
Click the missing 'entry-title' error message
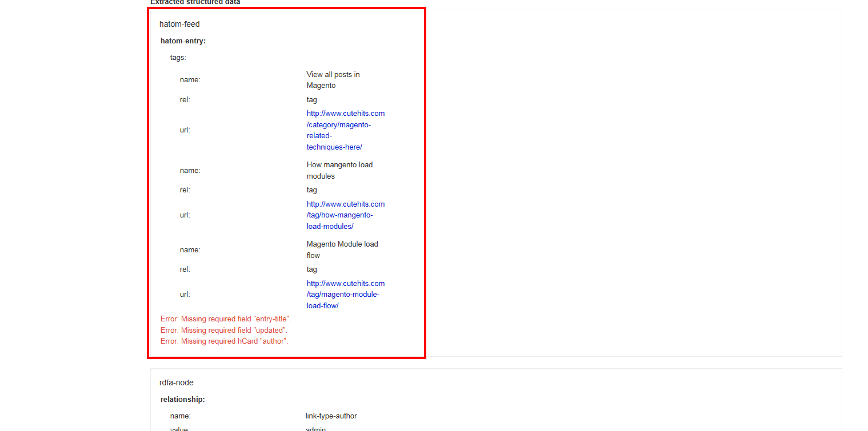(226, 319)
